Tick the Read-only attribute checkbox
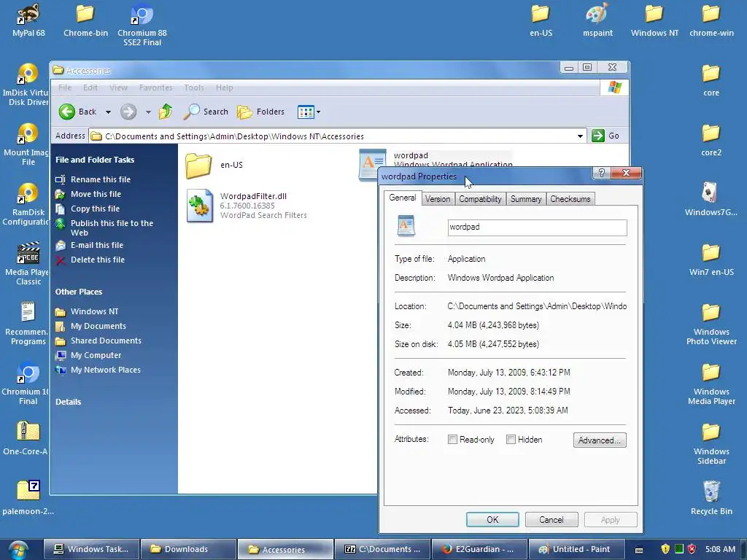This screenshot has width=747, height=560. 452,440
